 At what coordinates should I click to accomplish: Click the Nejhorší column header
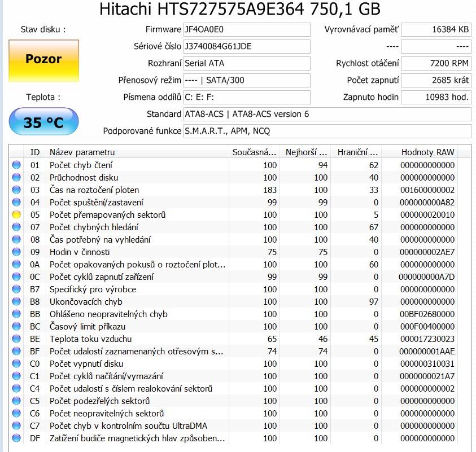[x=306, y=152]
